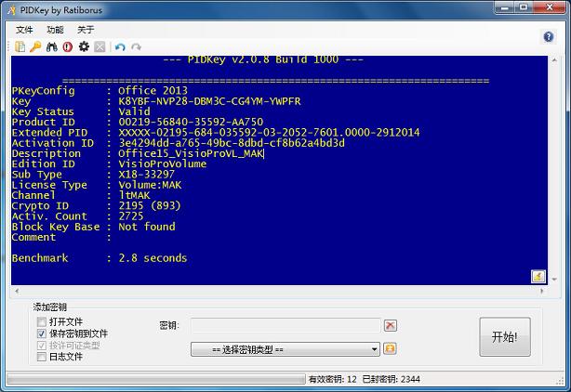Enable the 打开文件 checkbox
Viewport: 571px width, 392px height.
pos(42,321)
